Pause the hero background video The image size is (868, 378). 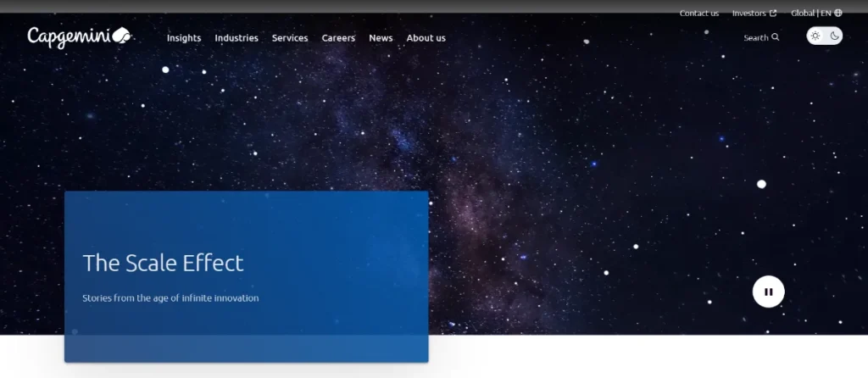tap(768, 292)
